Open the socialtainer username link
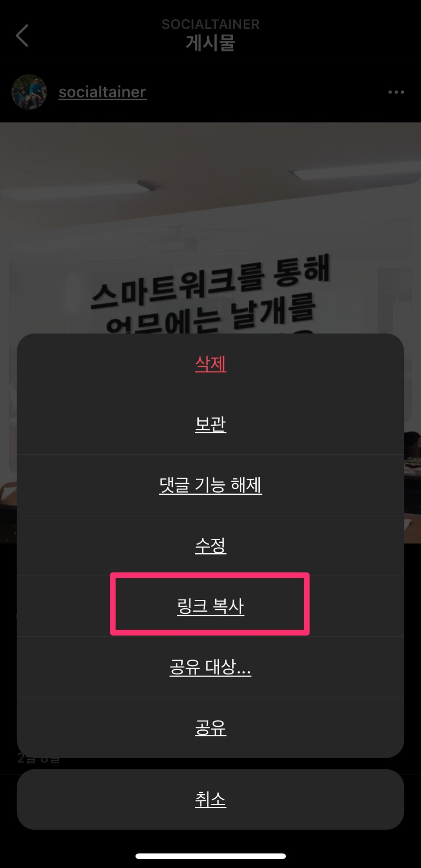This screenshot has width=421, height=868. (102, 92)
